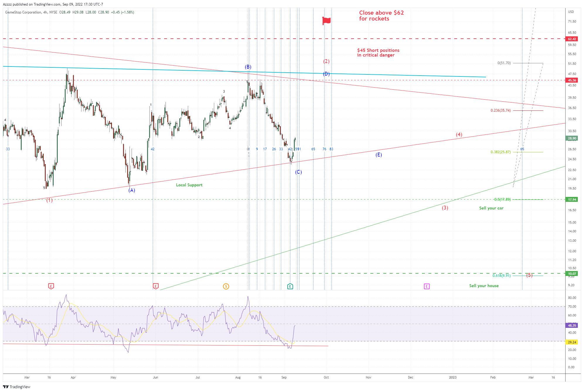The width and height of the screenshot is (584, 392).
Task: Click the Fib time zone number 76
Action: click(x=324, y=149)
